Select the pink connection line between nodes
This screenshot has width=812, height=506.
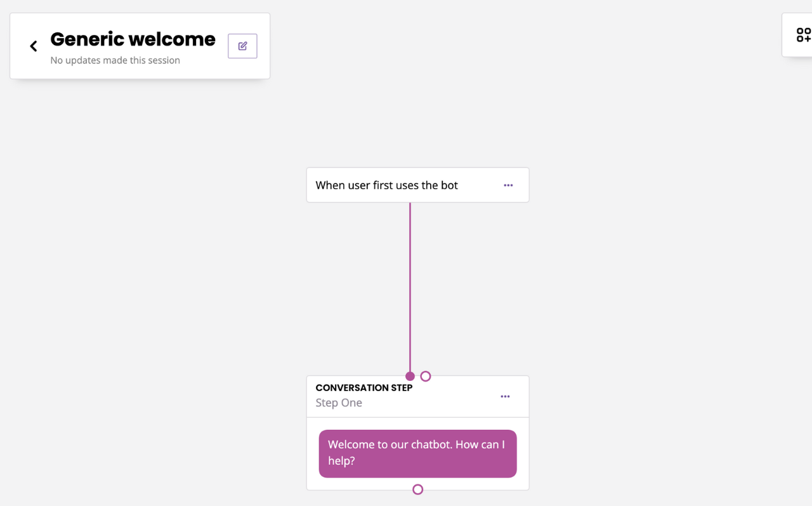click(410, 287)
